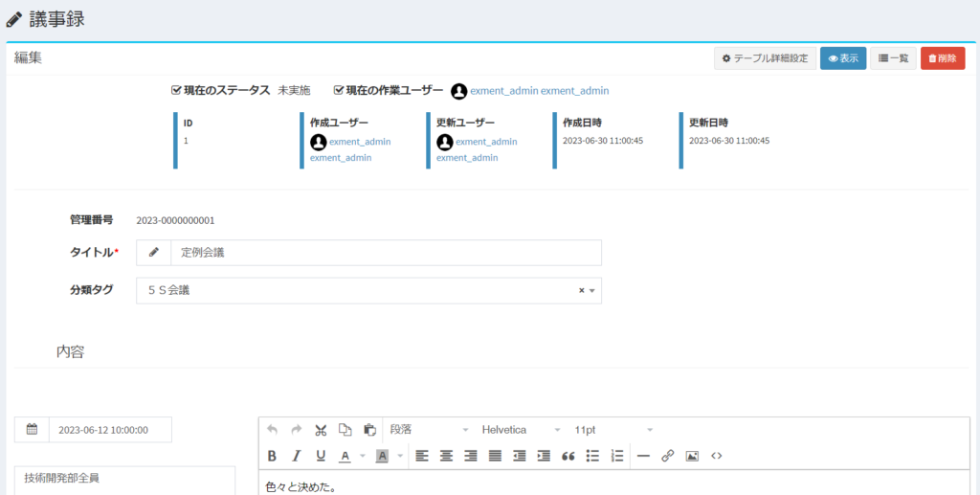
Task: Insert a numbered list
Action: pos(617,457)
